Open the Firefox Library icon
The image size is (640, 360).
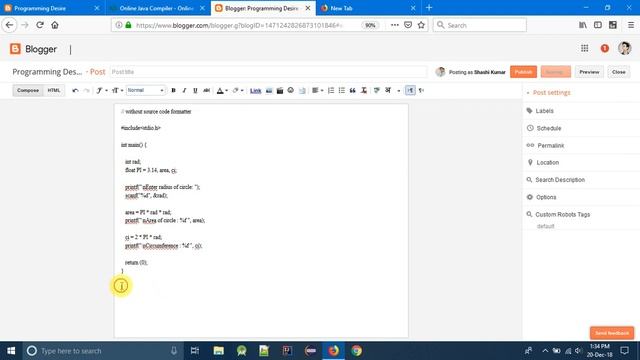(x=583, y=25)
